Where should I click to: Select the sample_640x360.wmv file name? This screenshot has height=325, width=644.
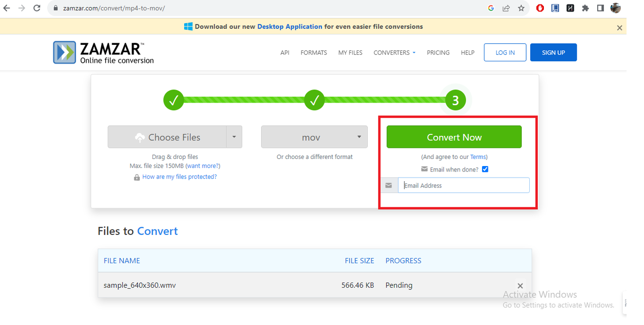140,285
